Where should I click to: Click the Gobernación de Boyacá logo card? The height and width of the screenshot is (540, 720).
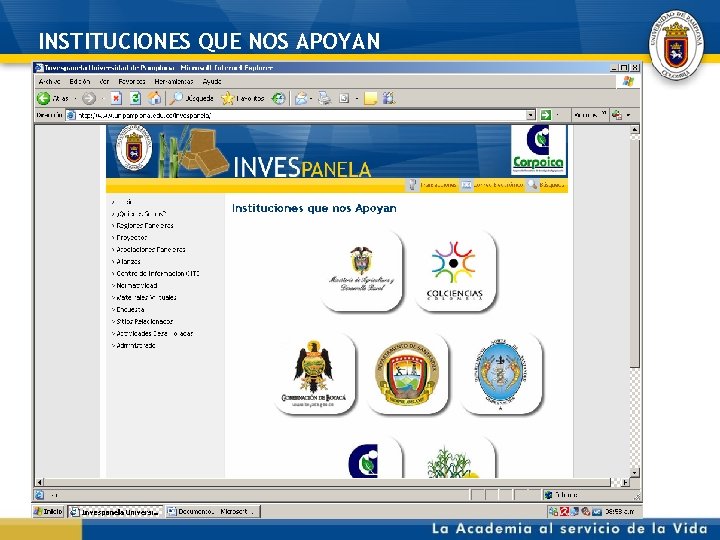pyautogui.click(x=314, y=374)
